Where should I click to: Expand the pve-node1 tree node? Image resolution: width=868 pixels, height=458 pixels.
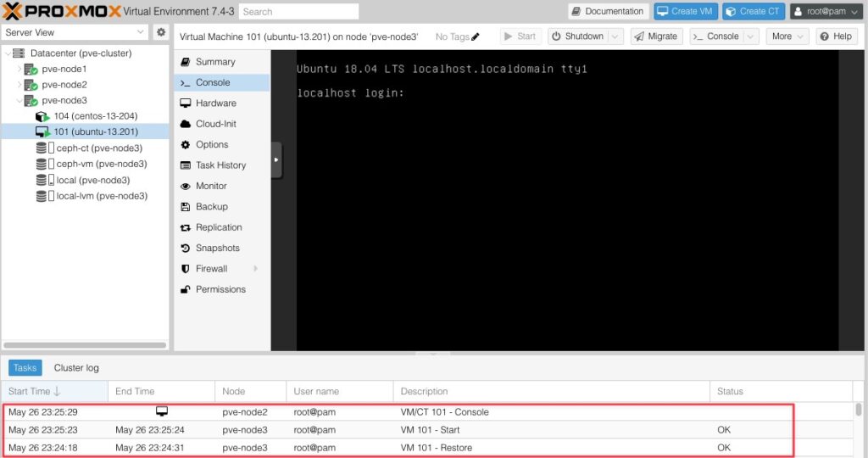coord(19,70)
